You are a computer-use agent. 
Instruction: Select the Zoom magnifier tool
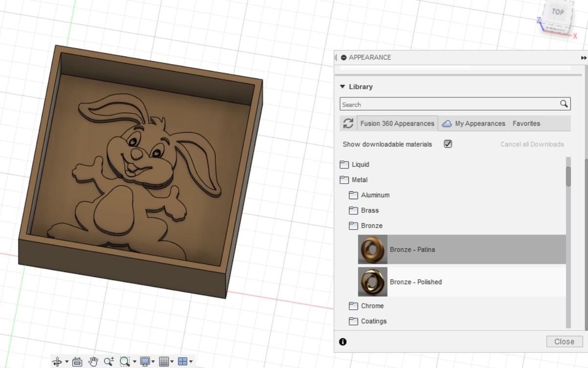pos(109,362)
